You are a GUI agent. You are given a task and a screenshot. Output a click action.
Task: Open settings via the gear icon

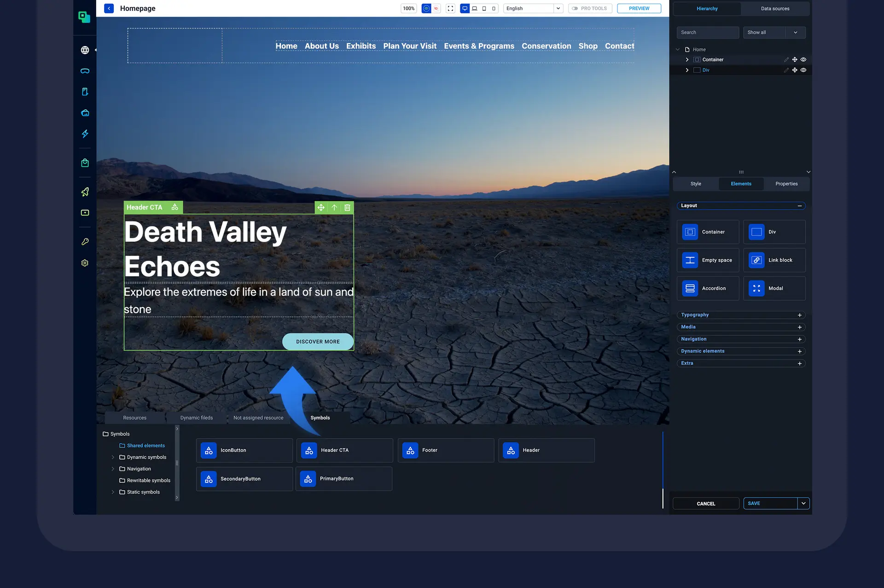pyautogui.click(x=85, y=262)
